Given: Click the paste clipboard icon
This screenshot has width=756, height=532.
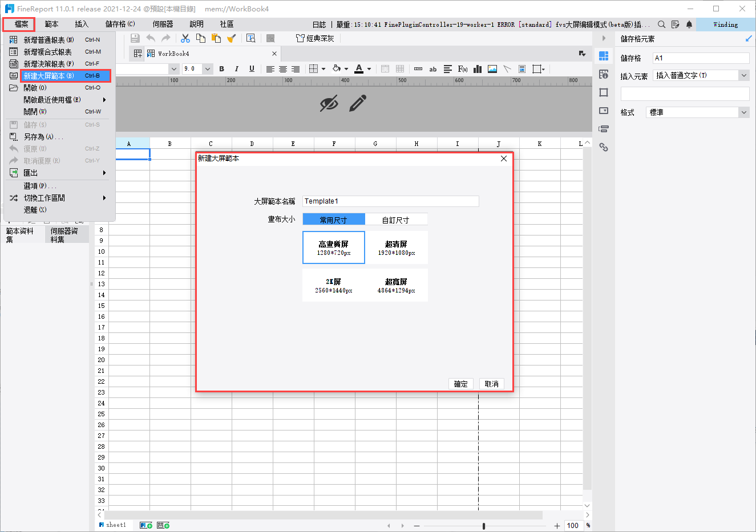Looking at the screenshot, I should (216, 38).
